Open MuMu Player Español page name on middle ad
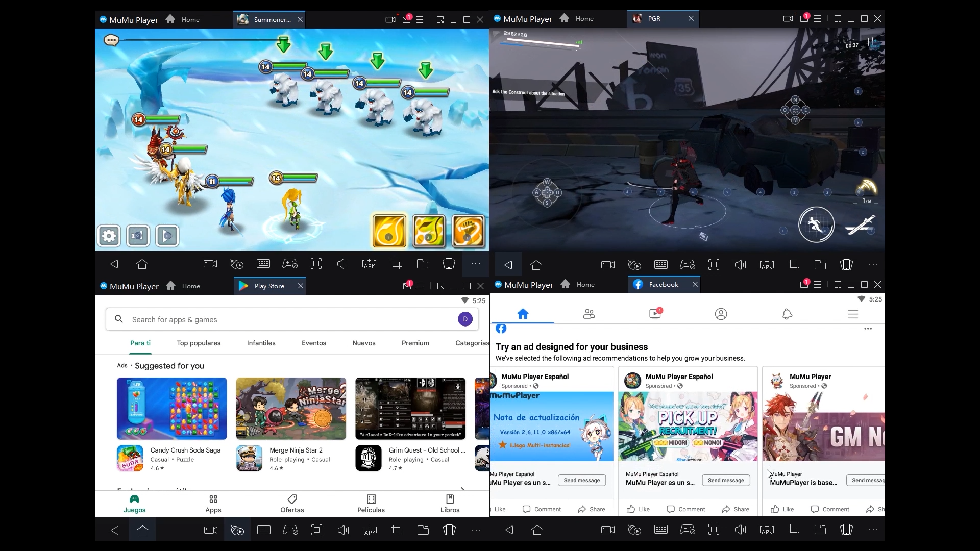This screenshot has width=980, height=551. [679, 377]
